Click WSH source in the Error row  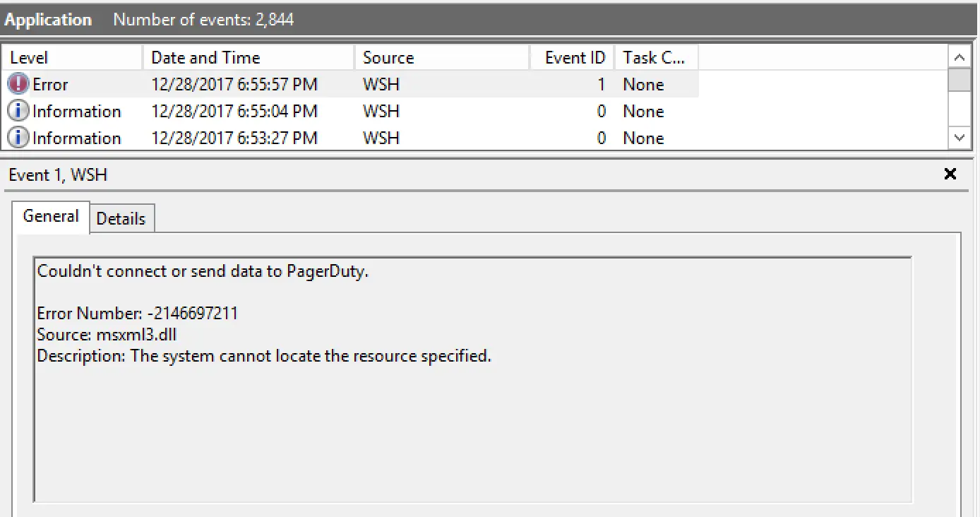coord(381,84)
